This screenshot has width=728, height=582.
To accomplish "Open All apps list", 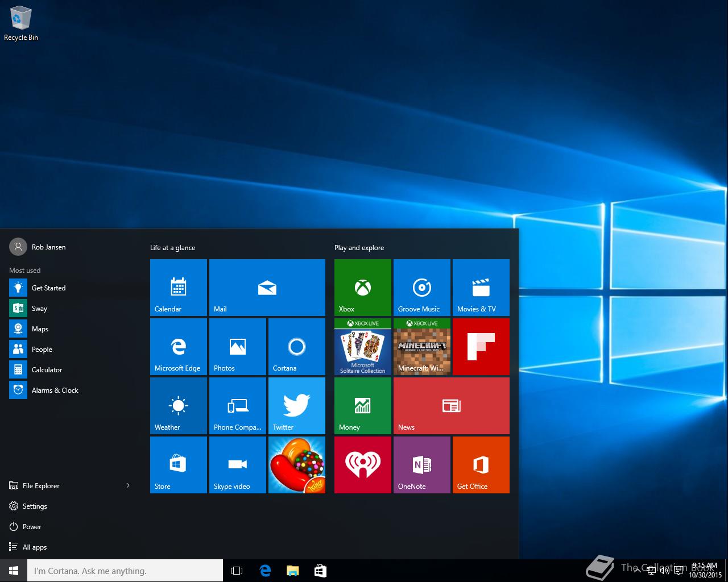I will pos(34,547).
